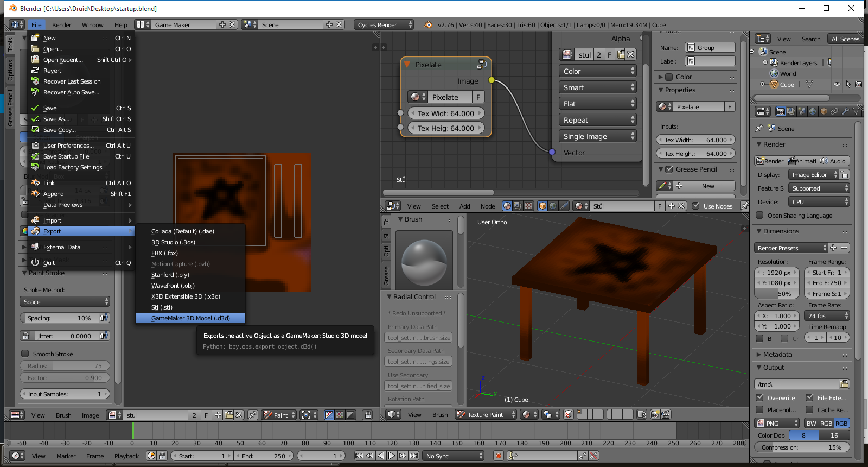Open the Import submenu in File menu
The width and height of the screenshot is (868, 467).
(81, 220)
